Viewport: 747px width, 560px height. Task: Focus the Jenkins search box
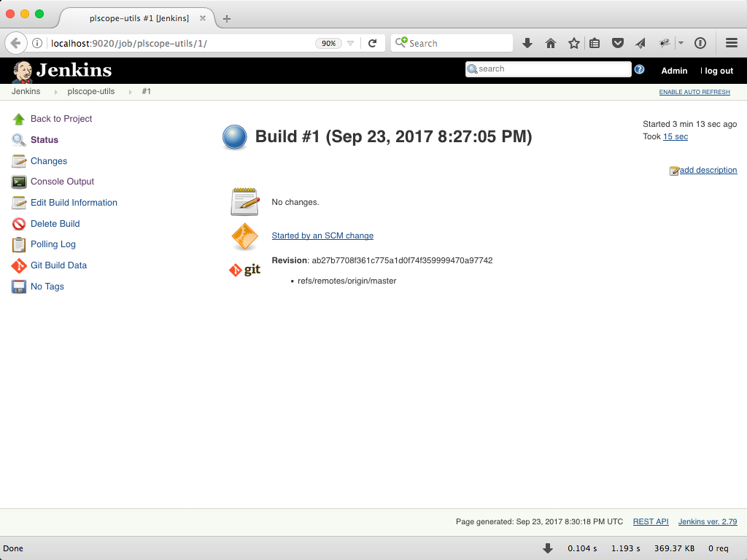[x=549, y=69]
